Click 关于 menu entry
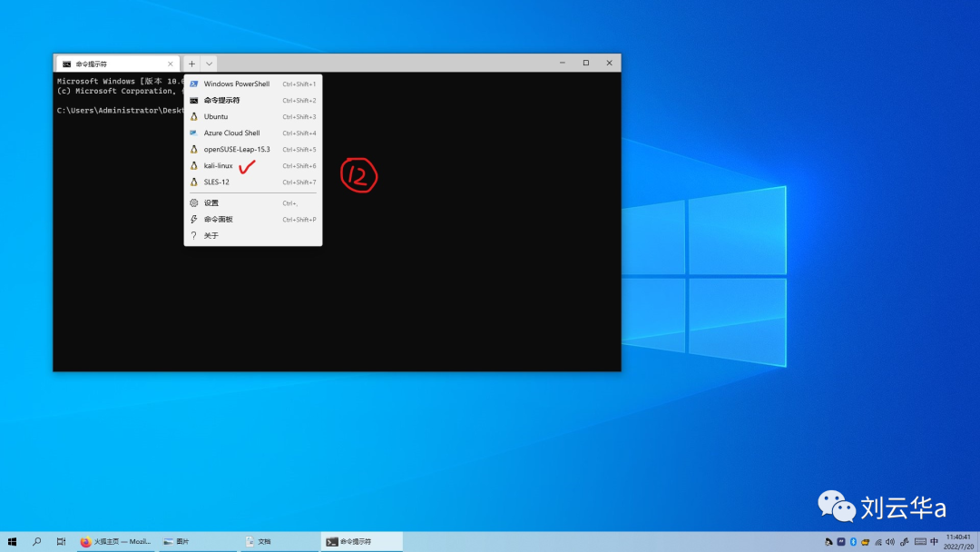 [x=253, y=236]
